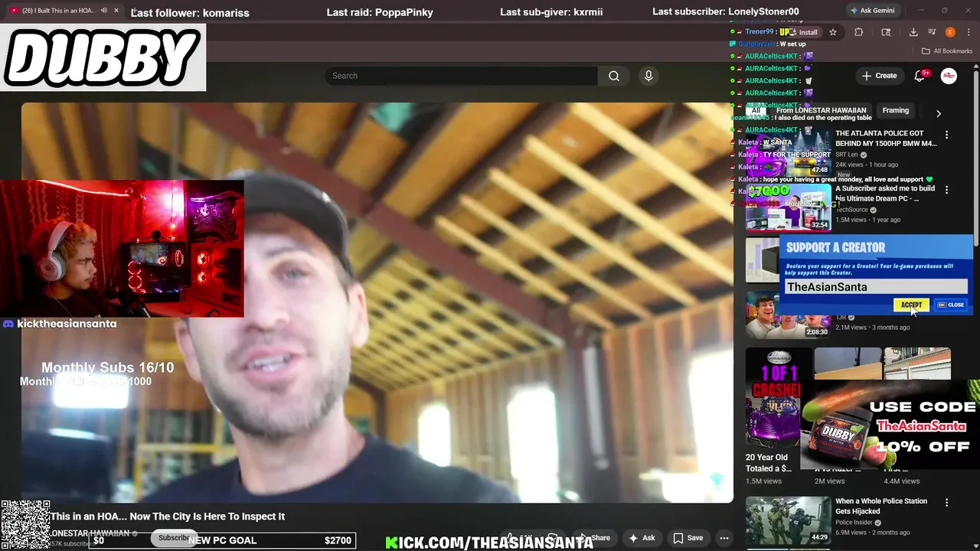Show more filter chips with the right chevron

pos(939,113)
